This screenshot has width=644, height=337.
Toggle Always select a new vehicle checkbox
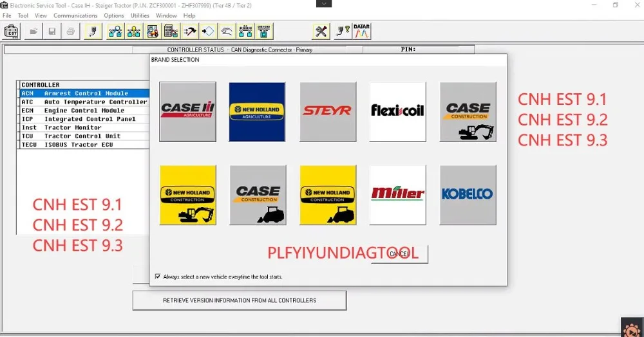(158, 277)
